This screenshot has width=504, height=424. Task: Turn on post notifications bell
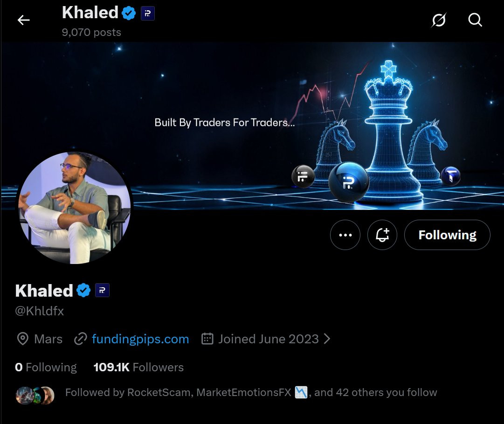tap(382, 235)
